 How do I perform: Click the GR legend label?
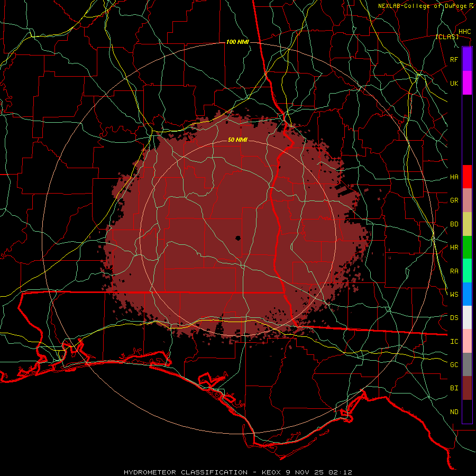454,200
